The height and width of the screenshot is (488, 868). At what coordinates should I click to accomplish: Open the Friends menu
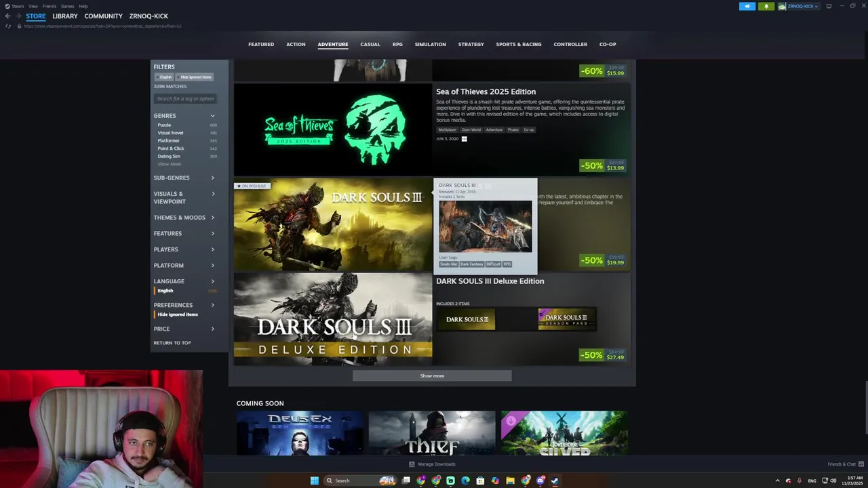49,6
